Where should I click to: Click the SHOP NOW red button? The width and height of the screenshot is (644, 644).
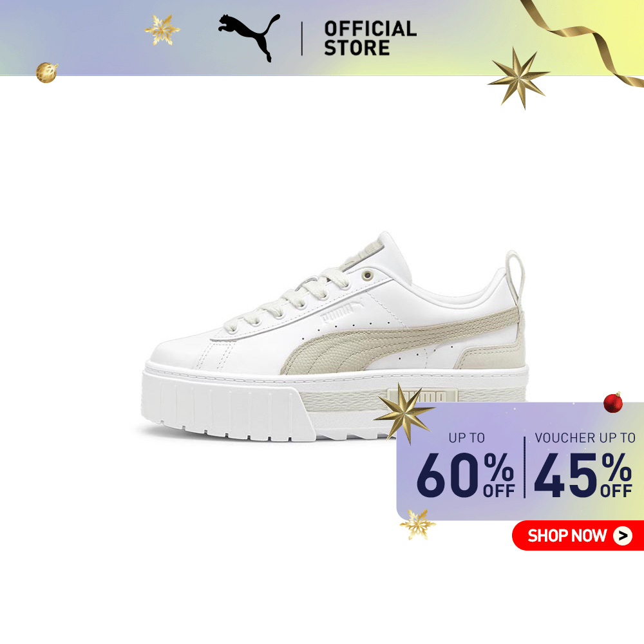click(x=578, y=535)
